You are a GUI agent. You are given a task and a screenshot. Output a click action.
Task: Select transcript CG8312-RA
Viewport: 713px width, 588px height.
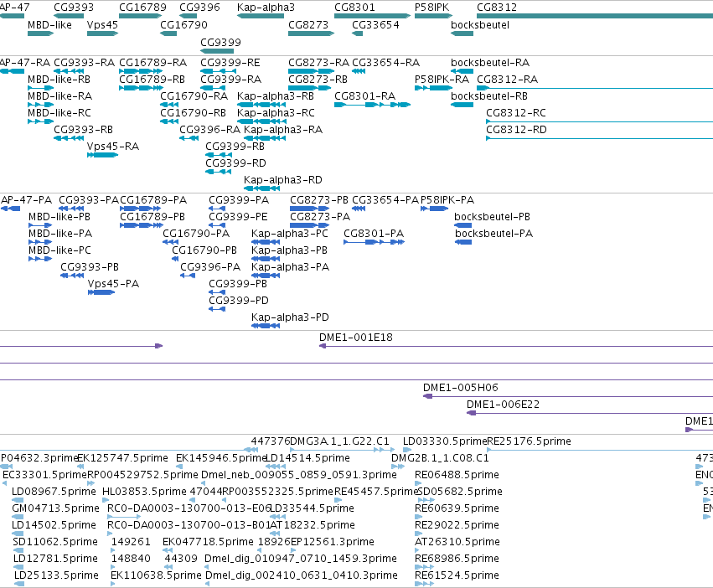click(507, 79)
